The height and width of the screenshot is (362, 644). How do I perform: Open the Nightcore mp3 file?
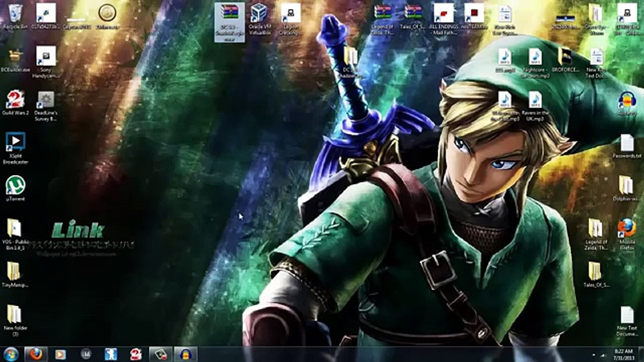tap(535, 63)
